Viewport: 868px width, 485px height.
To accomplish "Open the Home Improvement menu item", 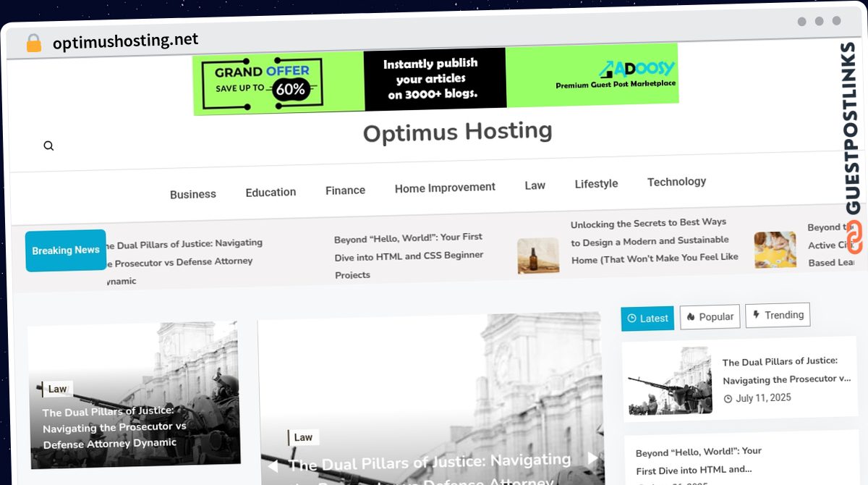I will (x=445, y=187).
